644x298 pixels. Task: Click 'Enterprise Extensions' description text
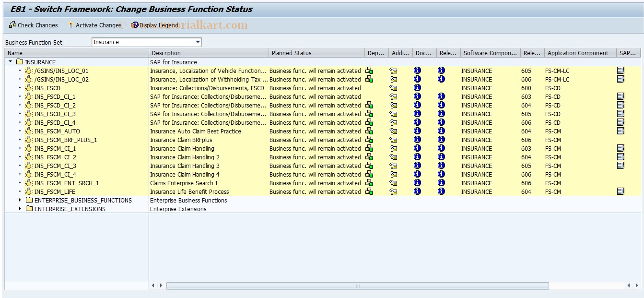coord(178,209)
